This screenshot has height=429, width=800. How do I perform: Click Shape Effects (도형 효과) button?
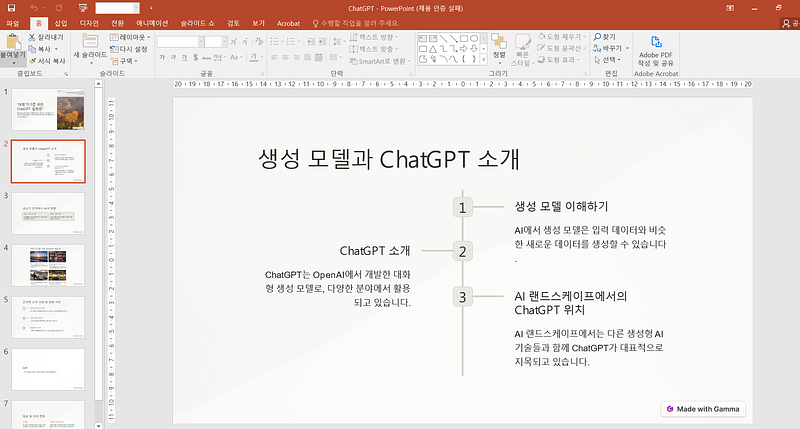point(559,60)
